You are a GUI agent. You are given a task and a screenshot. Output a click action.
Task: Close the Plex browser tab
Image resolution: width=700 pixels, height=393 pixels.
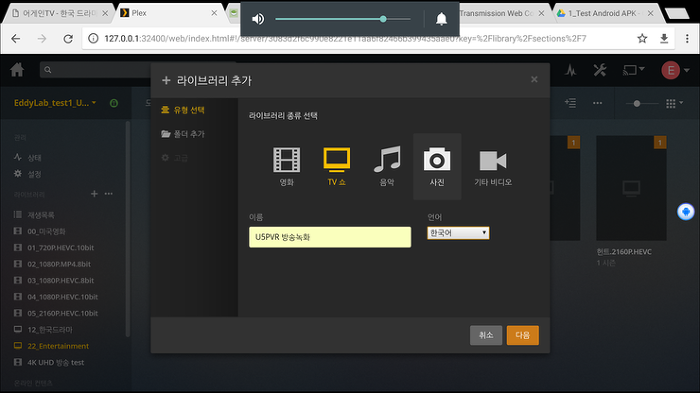[x=214, y=13]
